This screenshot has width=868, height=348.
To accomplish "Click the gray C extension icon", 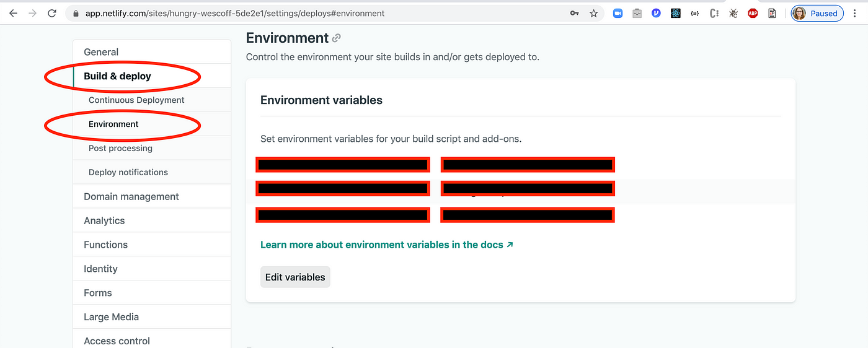I will (x=714, y=13).
